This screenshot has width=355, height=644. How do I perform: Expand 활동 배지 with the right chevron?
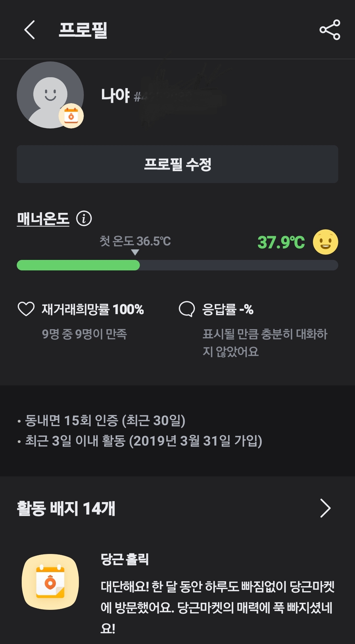(x=325, y=508)
